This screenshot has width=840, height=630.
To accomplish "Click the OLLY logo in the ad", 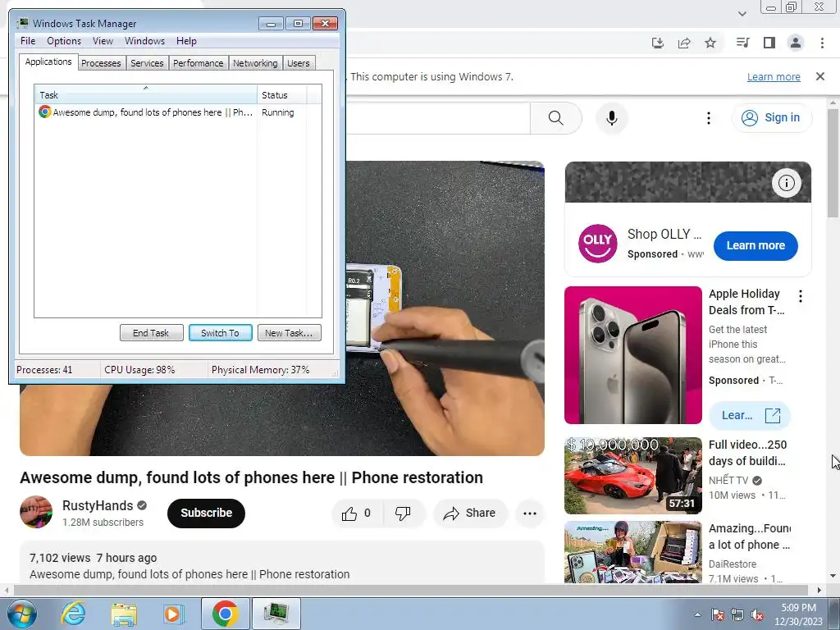I will point(597,244).
